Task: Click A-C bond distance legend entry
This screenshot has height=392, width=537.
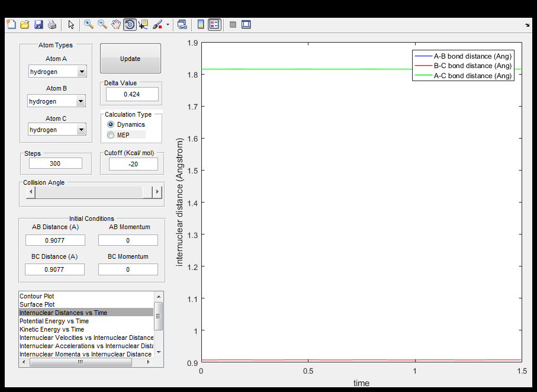Action: [x=463, y=75]
